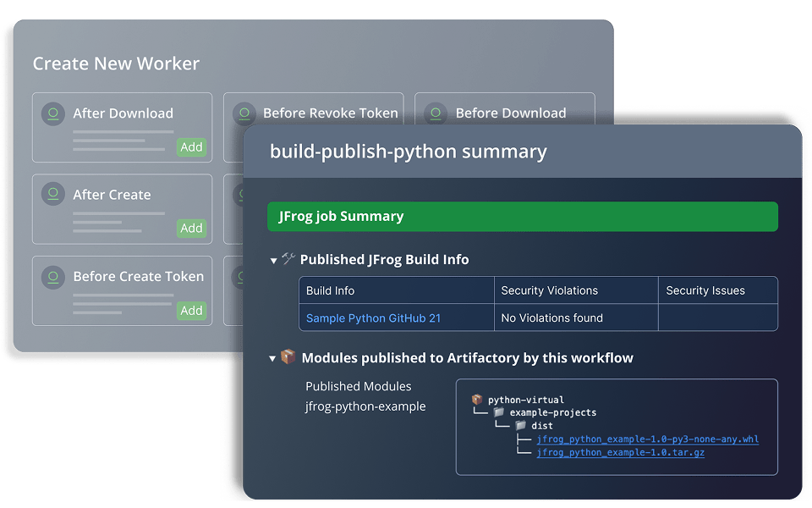The image size is (812, 508).
Task: Click the After Create card title
Action: pos(112,195)
